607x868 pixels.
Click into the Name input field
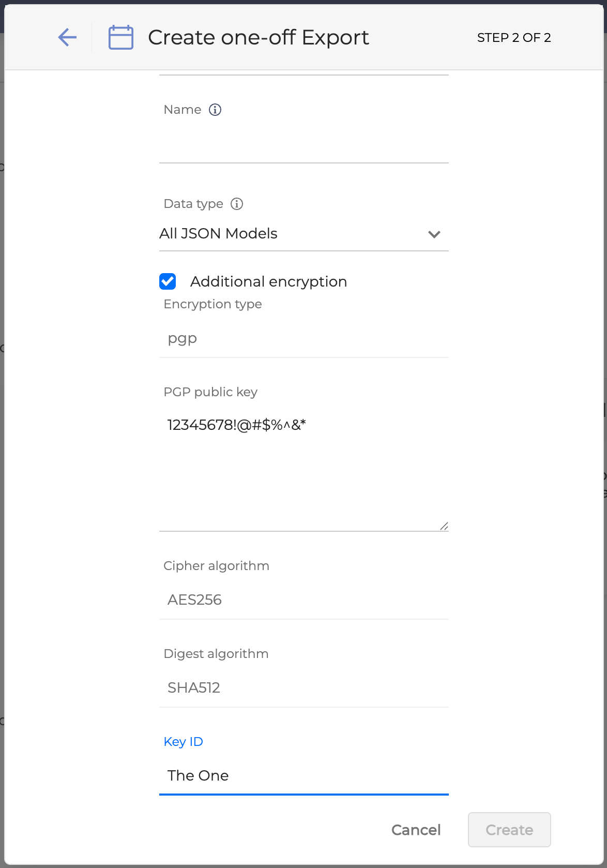click(x=303, y=145)
